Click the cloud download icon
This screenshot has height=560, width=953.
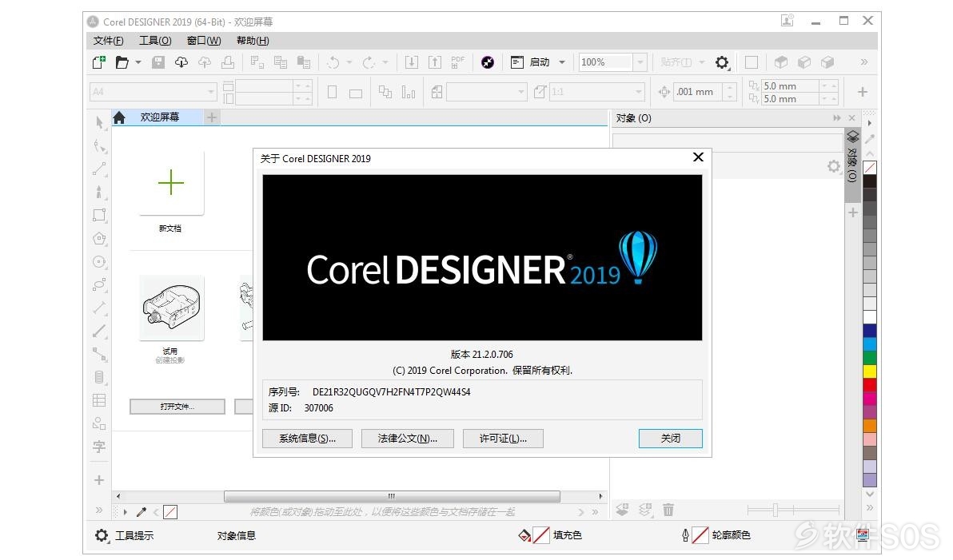[x=181, y=62]
